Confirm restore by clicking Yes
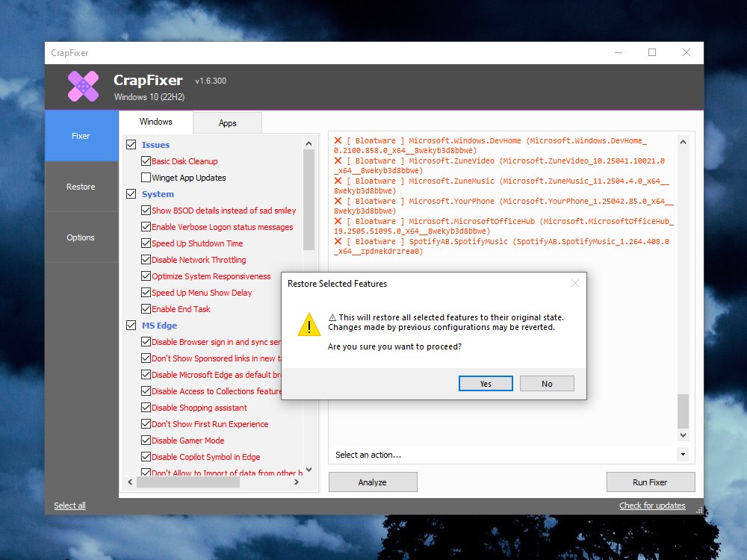The height and width of the screenshot is (560, 747). [486, 383]
